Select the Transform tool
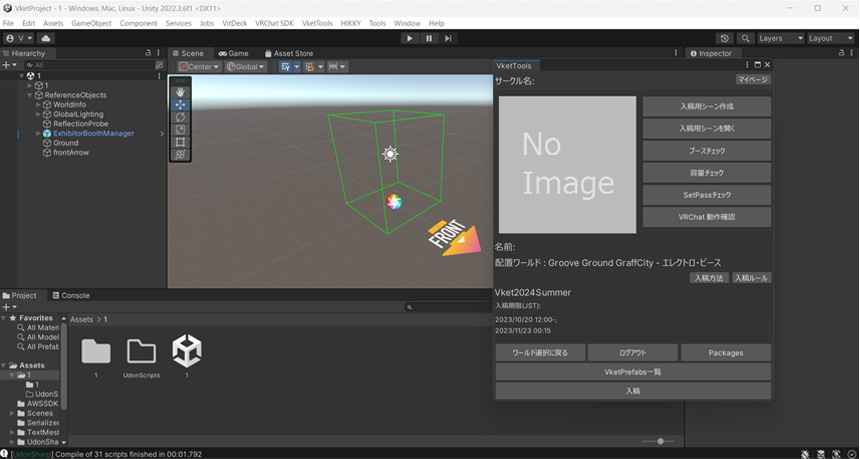 click(x=180, y=155)
